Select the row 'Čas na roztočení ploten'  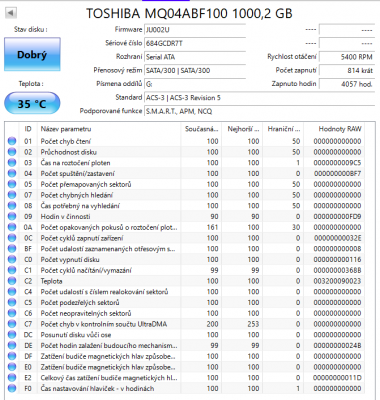[x=185, y=163]
